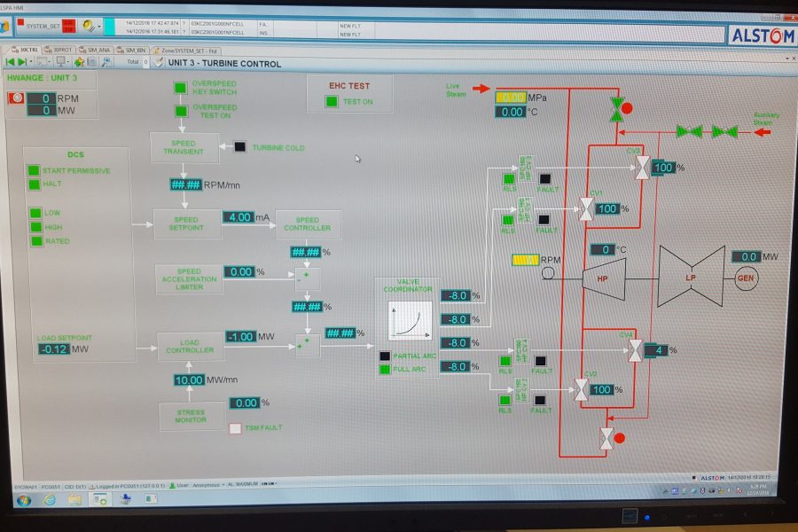Click the CV2 control valve symbol
This screenshot has height=532, width=798.
point(581,390)
